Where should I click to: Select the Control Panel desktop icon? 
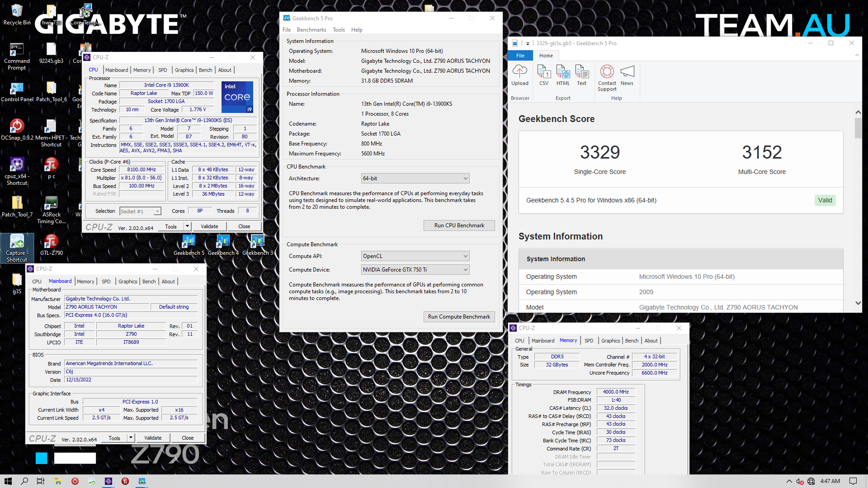pyautogui.click(x=17, y=92)
